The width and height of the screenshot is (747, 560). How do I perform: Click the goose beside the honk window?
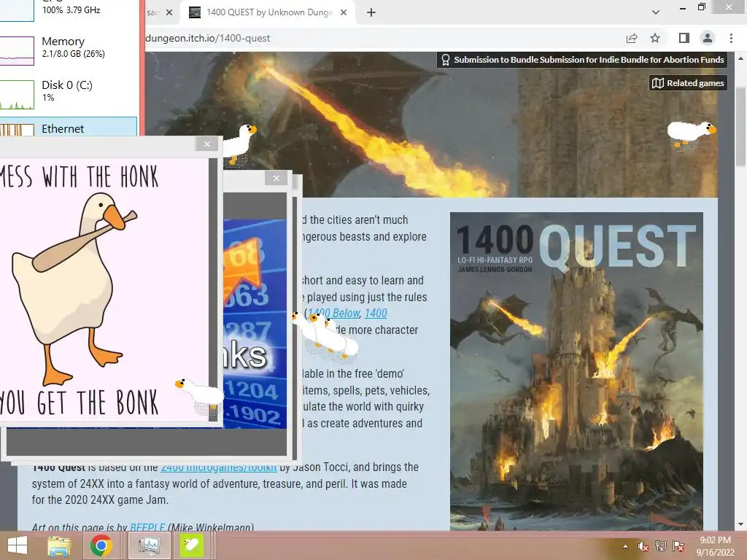point(239,144)
